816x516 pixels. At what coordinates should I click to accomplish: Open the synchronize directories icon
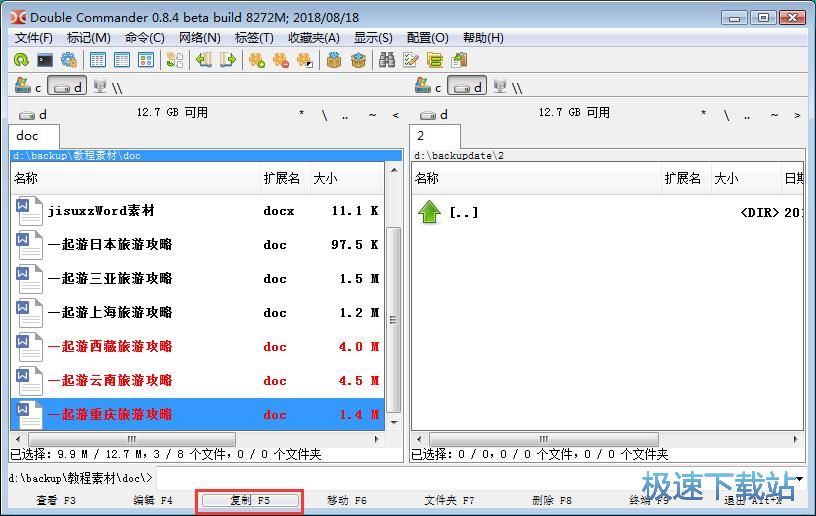[435, 60]
